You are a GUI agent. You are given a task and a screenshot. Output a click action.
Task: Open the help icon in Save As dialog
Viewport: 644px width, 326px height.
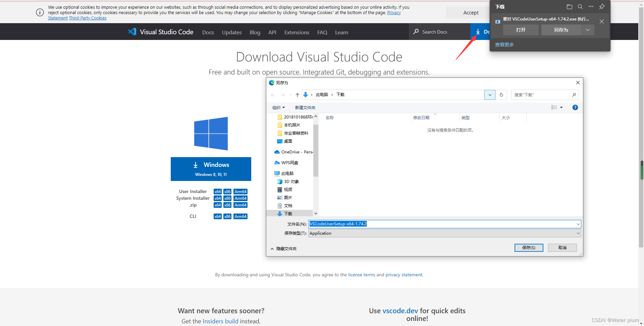pos(575,107)
